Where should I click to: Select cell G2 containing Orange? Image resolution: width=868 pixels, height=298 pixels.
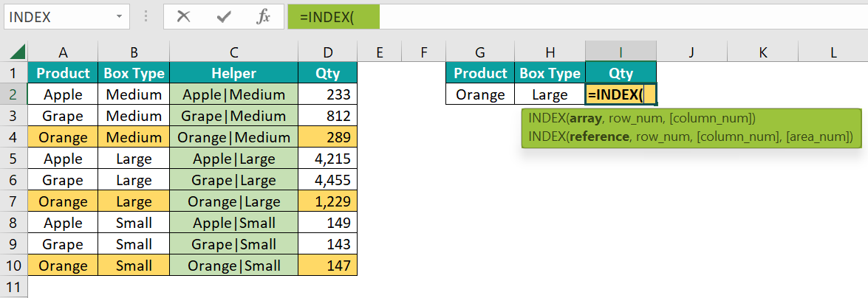click(x=480, y=94)
